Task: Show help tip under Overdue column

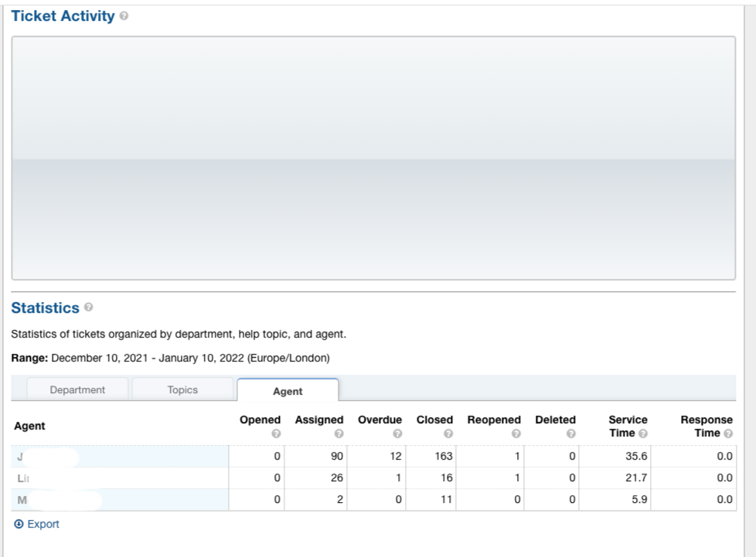Action: click(x=397, y=433)
